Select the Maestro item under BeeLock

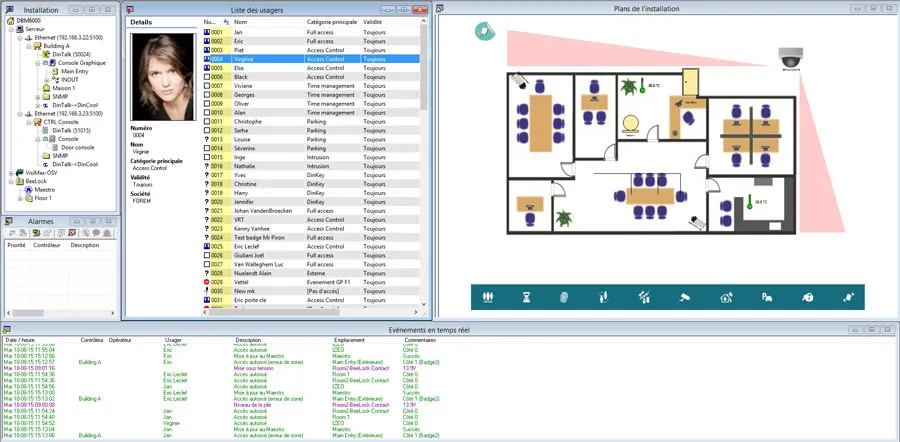point(40,189)
